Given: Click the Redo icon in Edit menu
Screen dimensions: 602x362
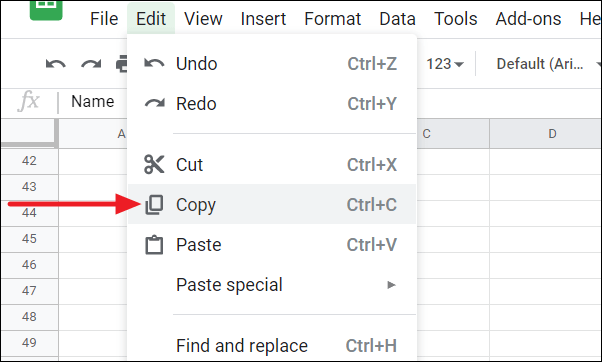Looking at the screenshot, I should 154,103.
